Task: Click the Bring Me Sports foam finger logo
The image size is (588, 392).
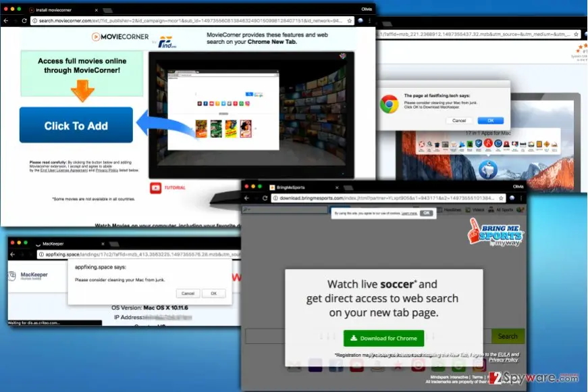Action: pyautogui.click(x=496, y=232)
